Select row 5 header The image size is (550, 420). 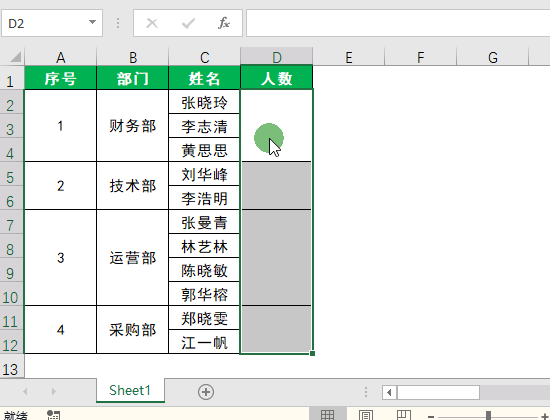click(12, 174)
